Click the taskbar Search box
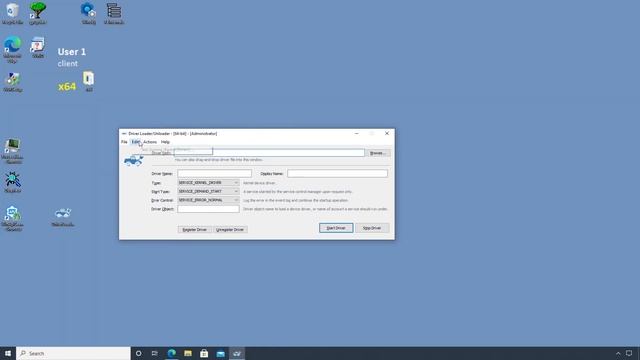 [73, 353]
